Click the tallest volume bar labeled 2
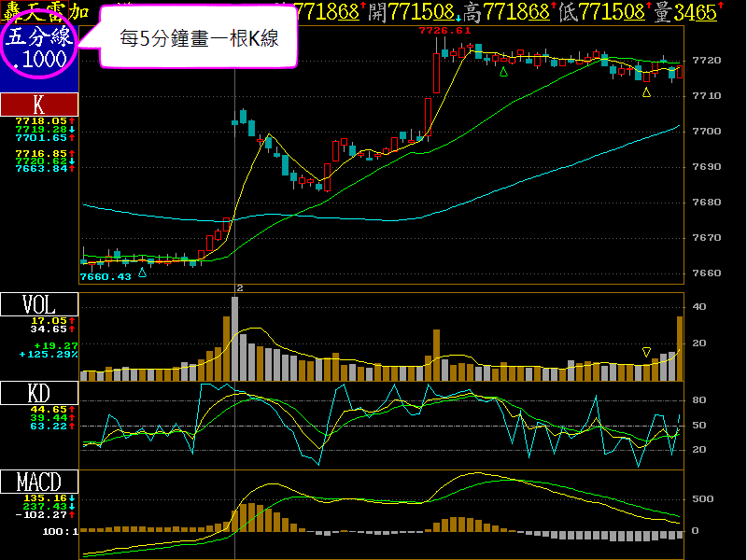Screen dimensions: 747x560 tap(233, 338)
